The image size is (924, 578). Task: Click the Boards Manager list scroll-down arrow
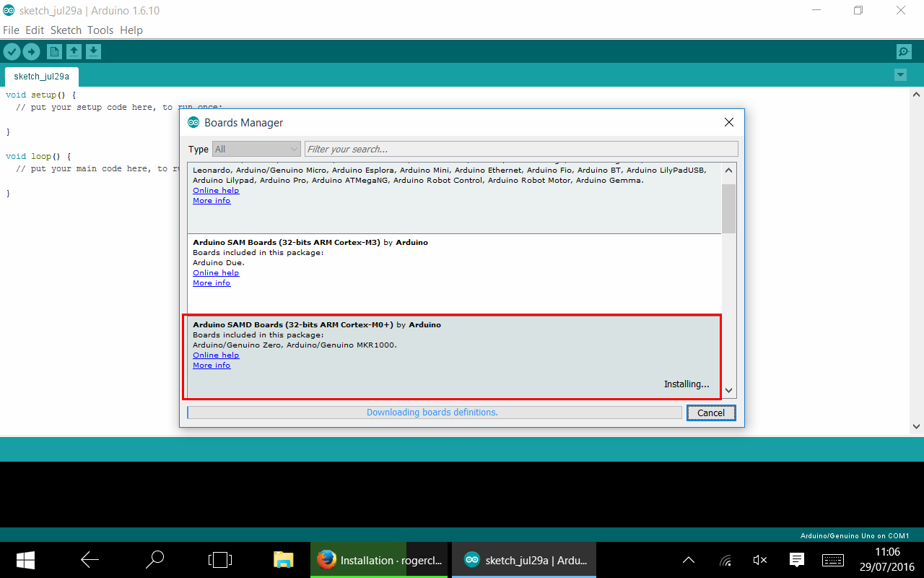(728, 391)
